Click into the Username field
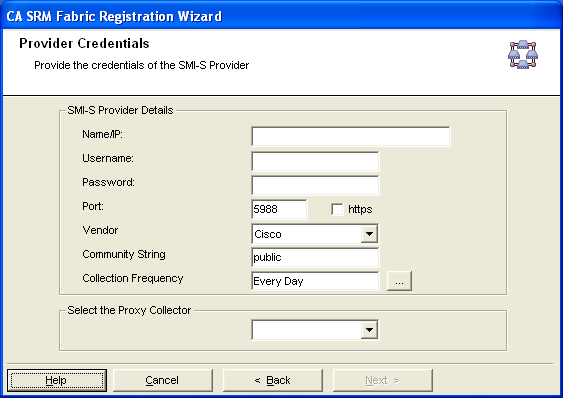Viewport: 563px width, 398px height. pos(315,161)
